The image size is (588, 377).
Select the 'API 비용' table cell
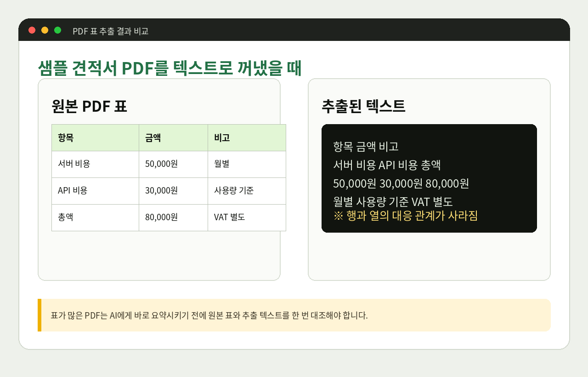point(95,191)
